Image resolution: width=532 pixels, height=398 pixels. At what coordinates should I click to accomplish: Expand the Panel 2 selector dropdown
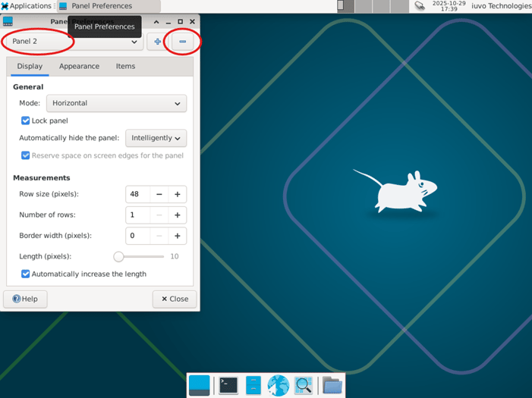(x=73, y=42)
